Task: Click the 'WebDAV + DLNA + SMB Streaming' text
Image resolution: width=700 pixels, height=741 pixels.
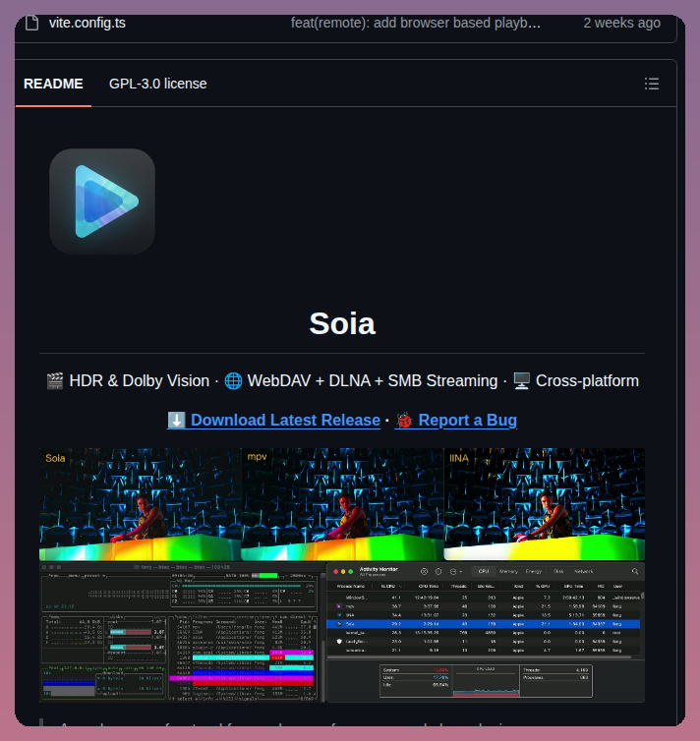Action: point(373,381)
